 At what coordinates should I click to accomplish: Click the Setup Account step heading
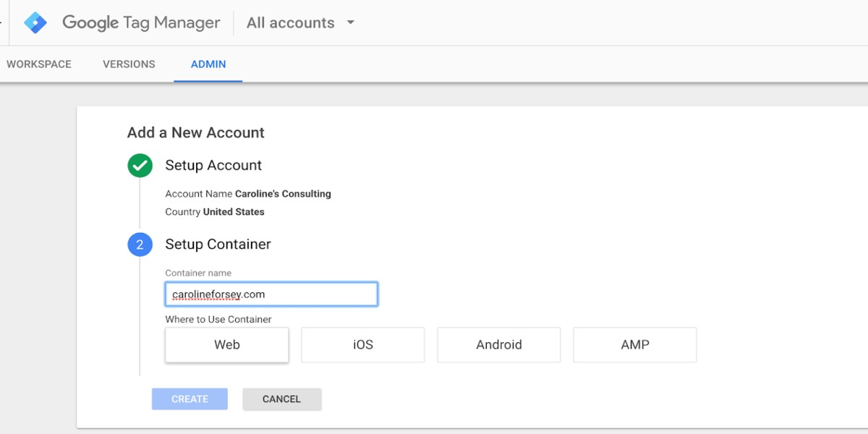(213, 166)
